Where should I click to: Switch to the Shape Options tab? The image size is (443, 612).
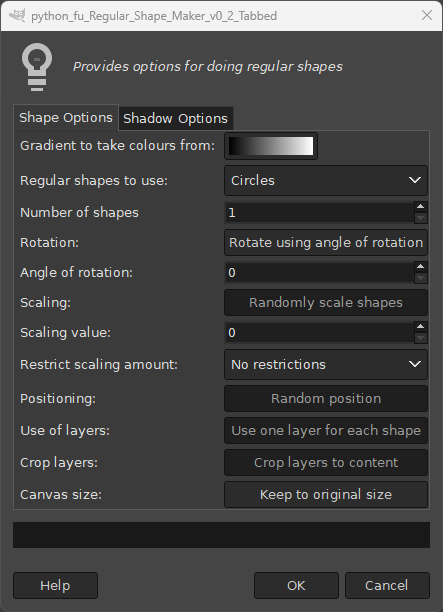(66, 117)
